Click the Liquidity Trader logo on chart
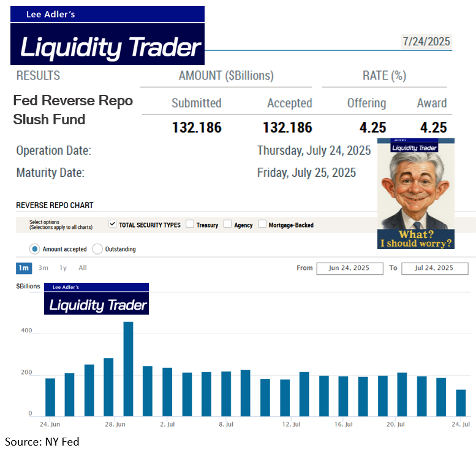The image size is (476, 456). click(97, 299)
